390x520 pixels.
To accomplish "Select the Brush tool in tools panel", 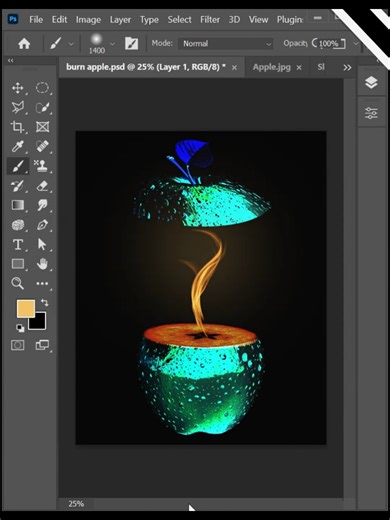I will click(x=18, y=166).
